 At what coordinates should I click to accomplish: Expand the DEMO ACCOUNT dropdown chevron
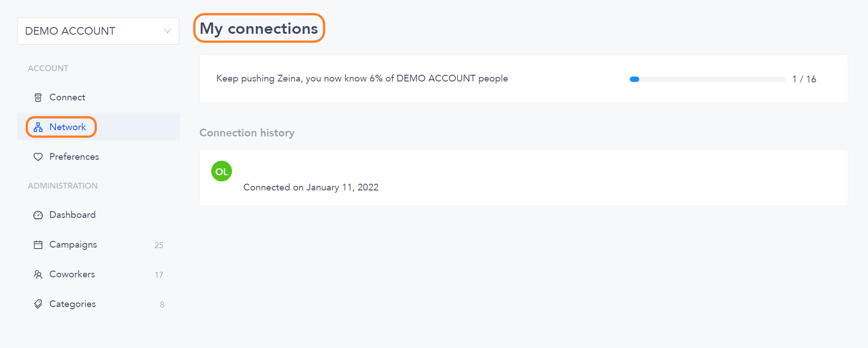point(168,31)
